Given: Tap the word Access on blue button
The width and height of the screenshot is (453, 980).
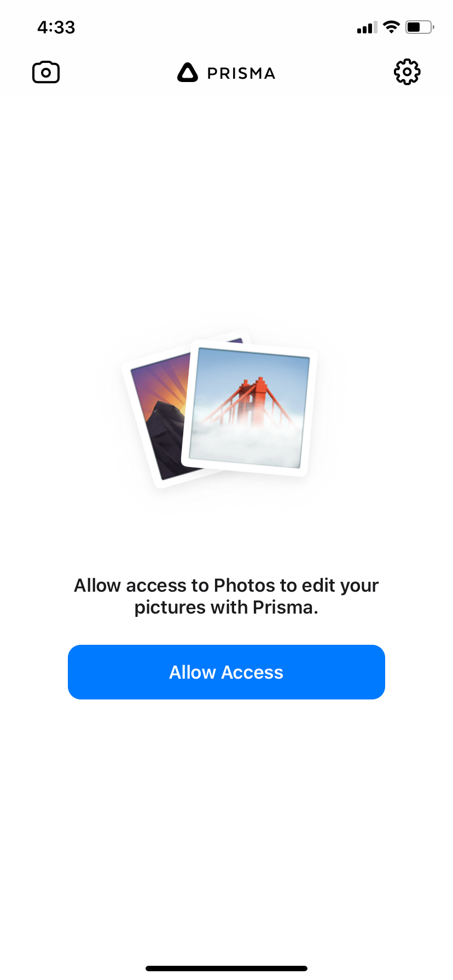Looking at the screenshot, I should 252,672.
